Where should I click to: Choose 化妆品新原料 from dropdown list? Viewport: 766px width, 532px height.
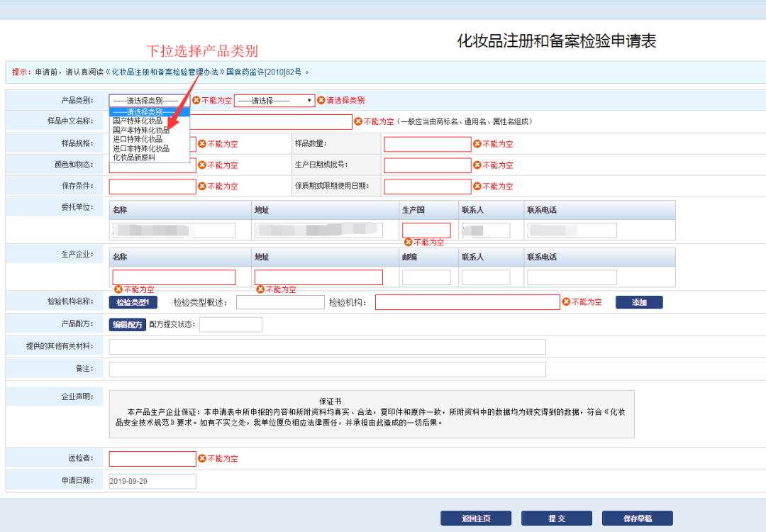(134, 157)
